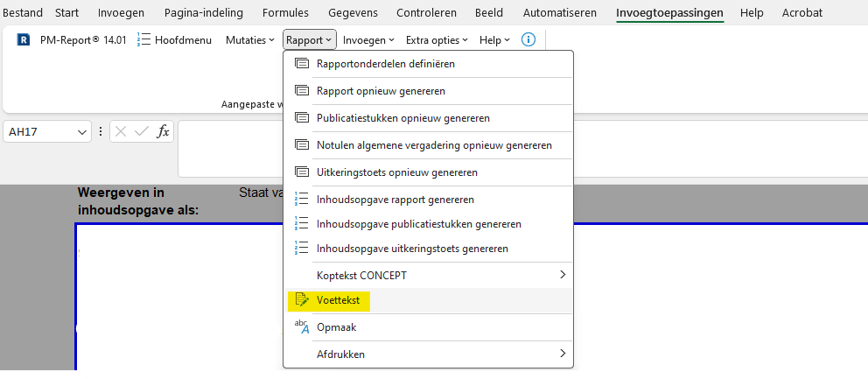The image size is (868, 379).
Task: Open the Name Box dropdown arrow
Action: 82,132
